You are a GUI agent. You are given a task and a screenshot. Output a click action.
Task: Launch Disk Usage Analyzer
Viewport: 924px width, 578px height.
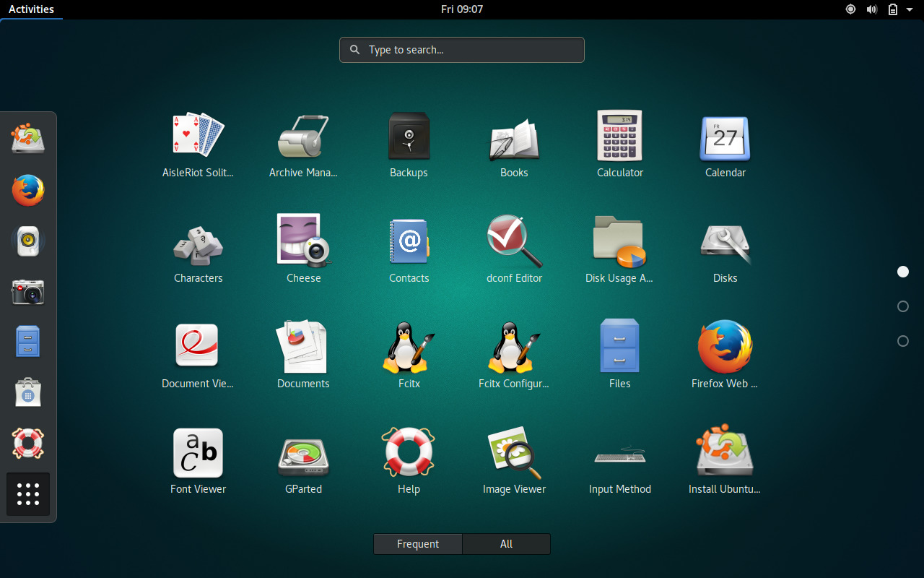coord(619,241)
